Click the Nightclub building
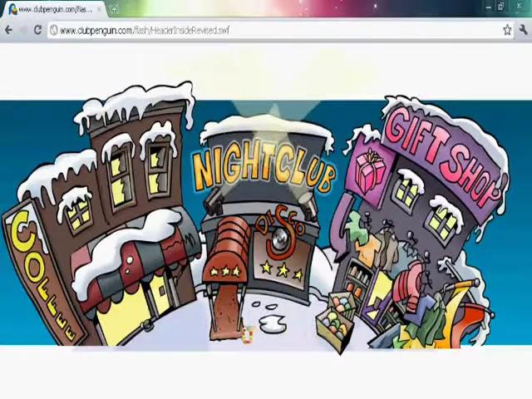The image size is (532, 399). [263, 217]
